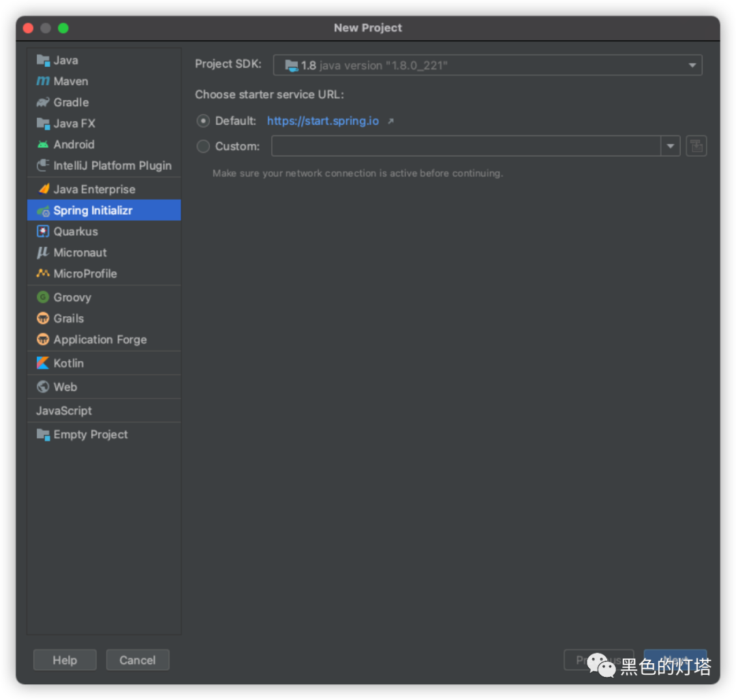Select the Custom starter URL radio button
The image size is (736, 700).
pyautogui.click(x=203, y=147)
